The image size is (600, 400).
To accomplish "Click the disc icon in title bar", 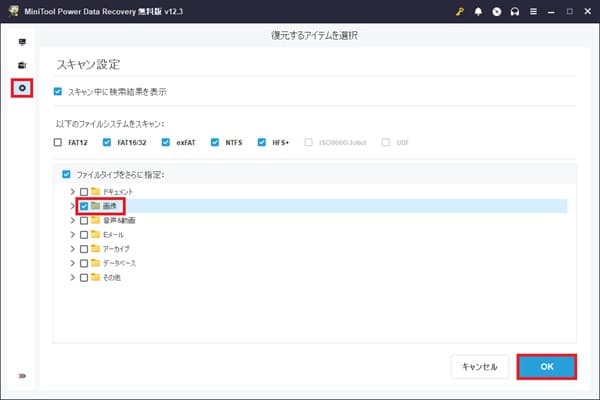I will 496,11.
